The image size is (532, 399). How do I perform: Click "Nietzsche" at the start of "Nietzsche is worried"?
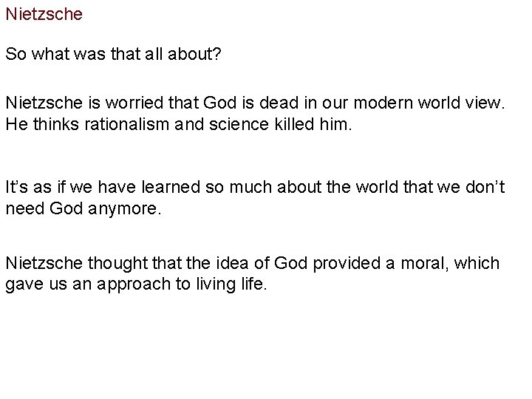click(35, 102)
